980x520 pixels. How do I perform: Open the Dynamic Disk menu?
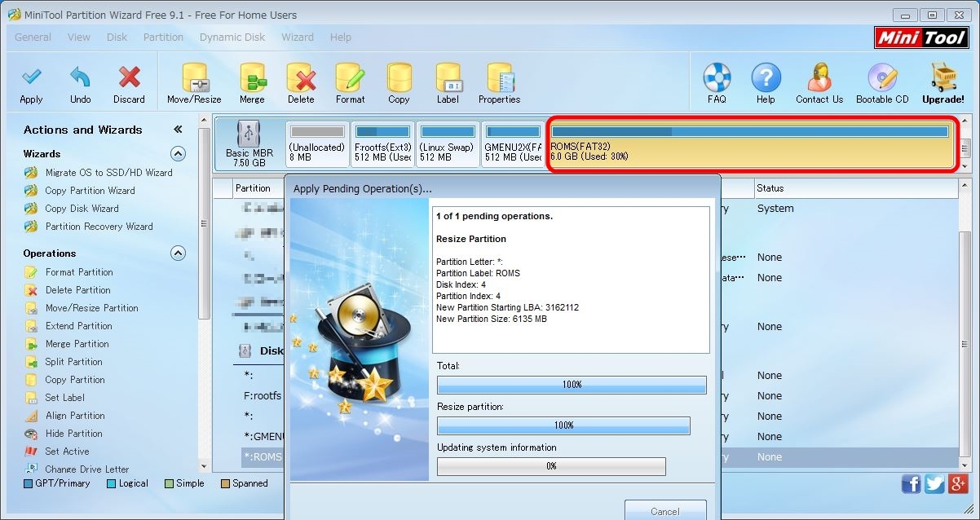point(232,37)
